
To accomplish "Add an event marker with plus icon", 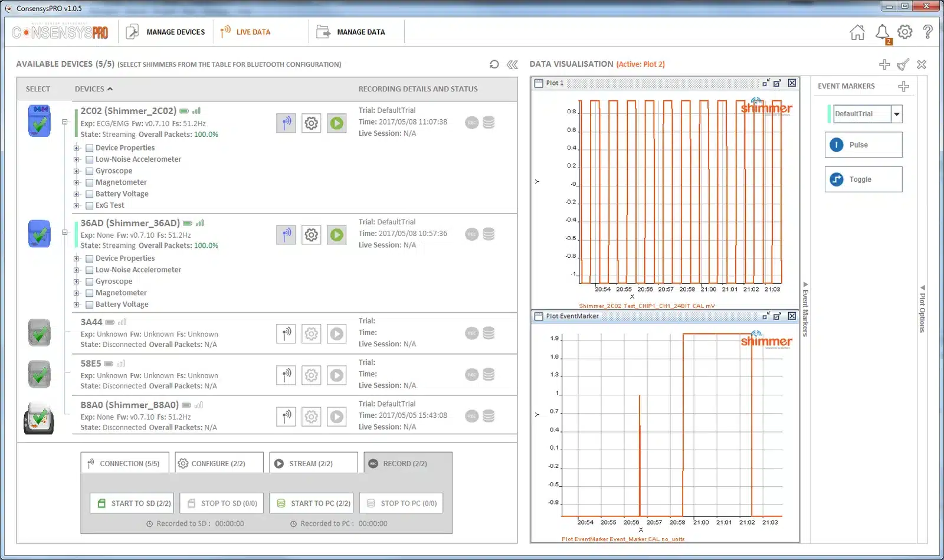I will [x=903, y=87].
